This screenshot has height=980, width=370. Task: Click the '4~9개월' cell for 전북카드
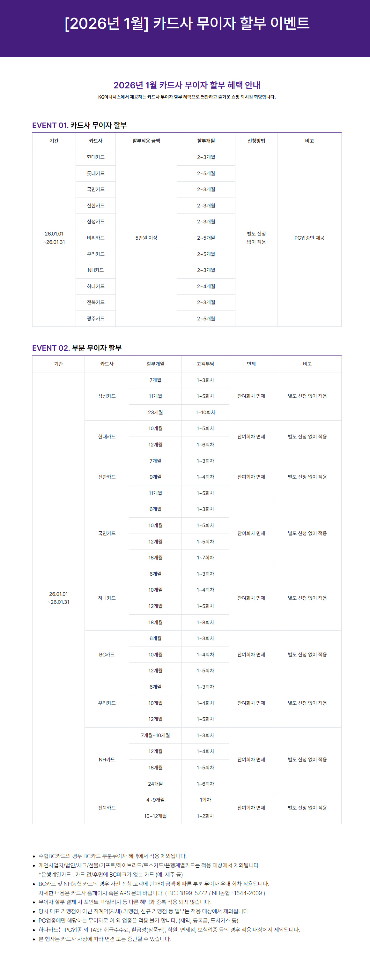pyautogui.click(x=155, y=800)
